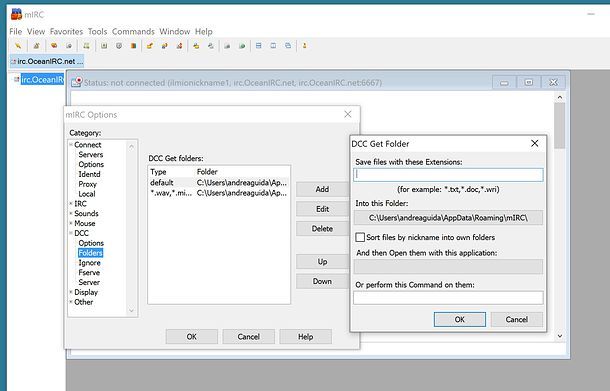
Task: Click the Timer clock toolbar icon
Action: pos(119,46)
